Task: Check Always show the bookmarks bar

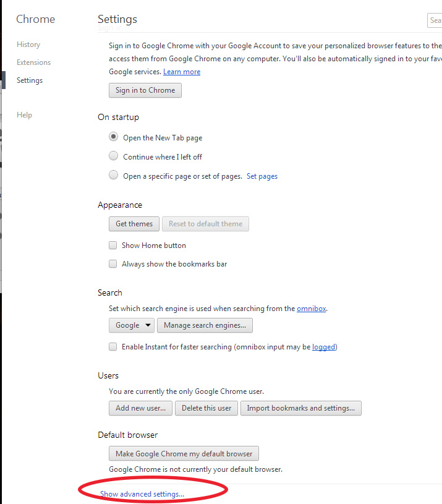Action: point(113,264)
